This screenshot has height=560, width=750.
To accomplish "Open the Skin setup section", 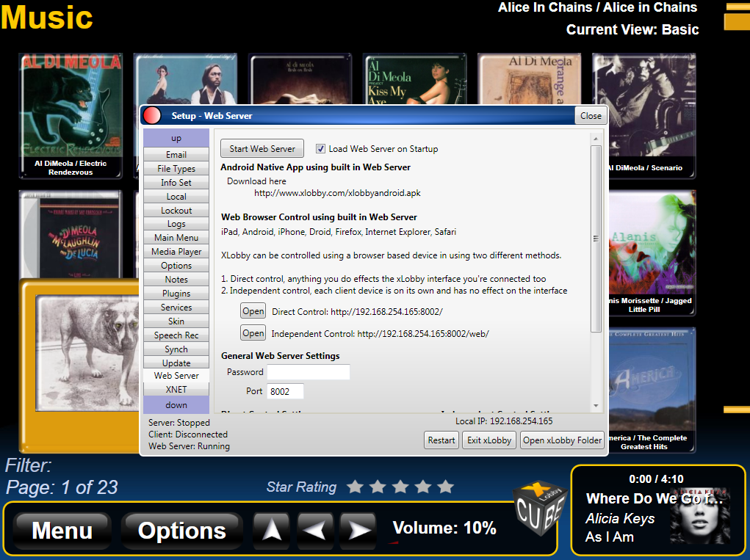I will coord(176,321).
